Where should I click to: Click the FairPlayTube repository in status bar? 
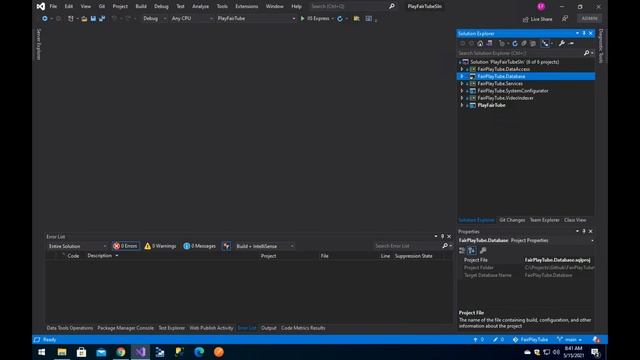[x=531, y=340]
